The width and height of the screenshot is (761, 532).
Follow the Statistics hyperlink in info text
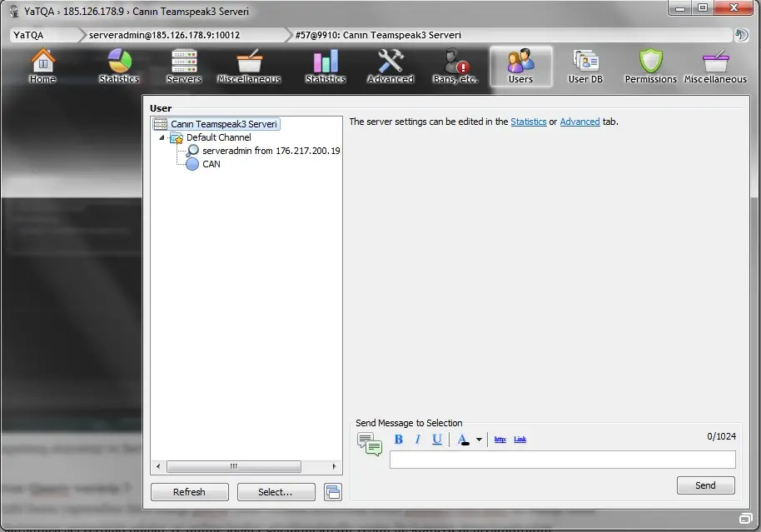529,122
